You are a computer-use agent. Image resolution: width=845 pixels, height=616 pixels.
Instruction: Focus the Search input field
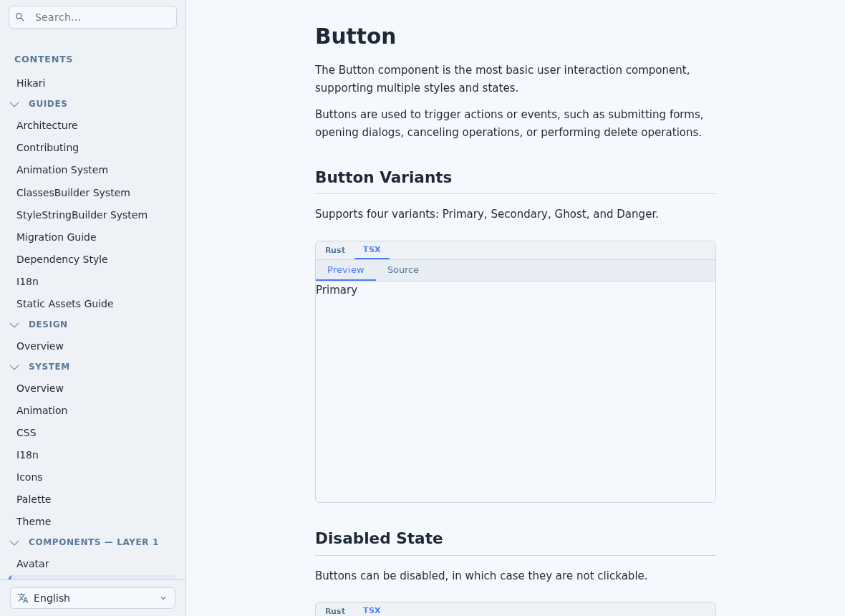(92, 17)
